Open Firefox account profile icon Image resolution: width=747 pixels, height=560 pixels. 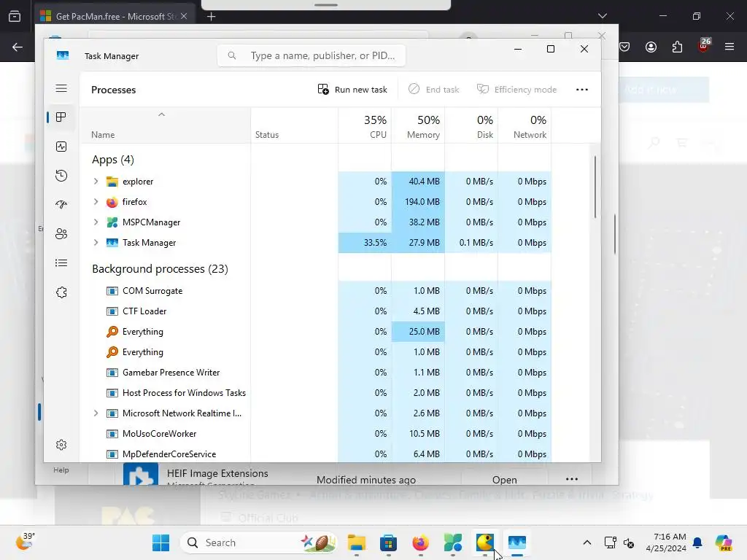(x=651, y=47)
